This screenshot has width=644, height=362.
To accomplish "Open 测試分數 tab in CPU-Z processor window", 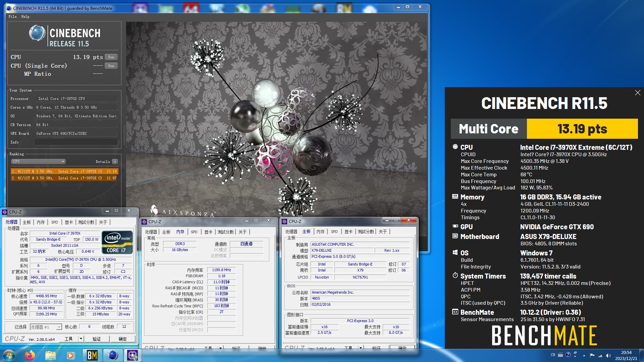I will point(86,222).
